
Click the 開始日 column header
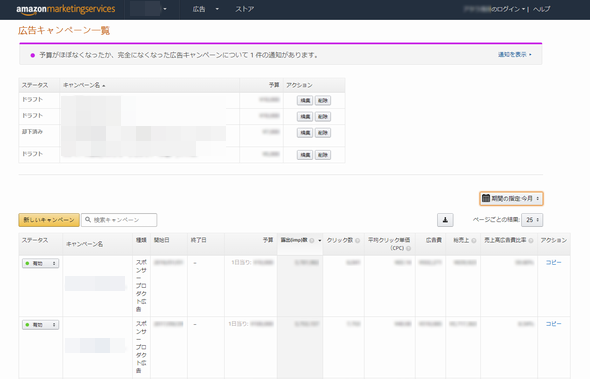point(161,240)
